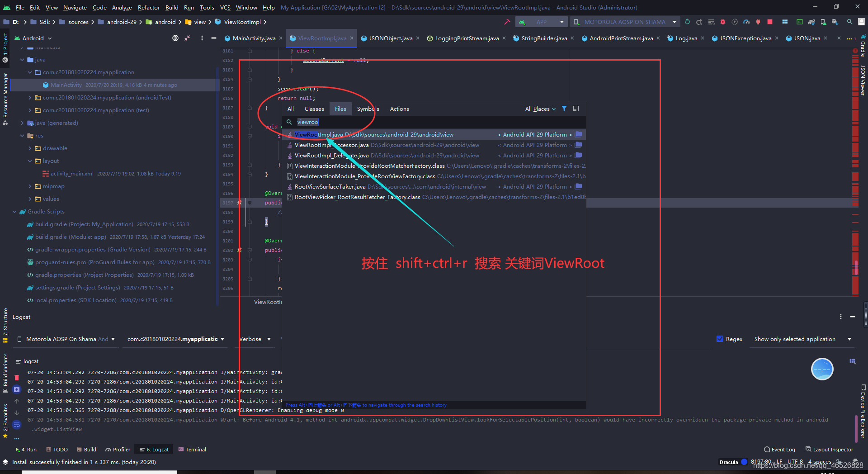The width and height of the screenshot is (868, 474).
Task: Open the SDK Manager cube icon
Action: [835, 22]
